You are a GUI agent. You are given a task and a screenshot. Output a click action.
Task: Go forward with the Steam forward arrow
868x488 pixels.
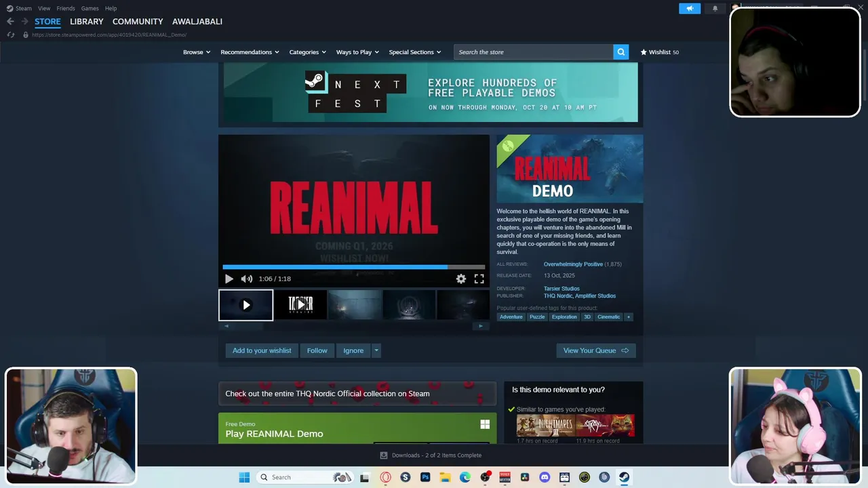(24, 22)
